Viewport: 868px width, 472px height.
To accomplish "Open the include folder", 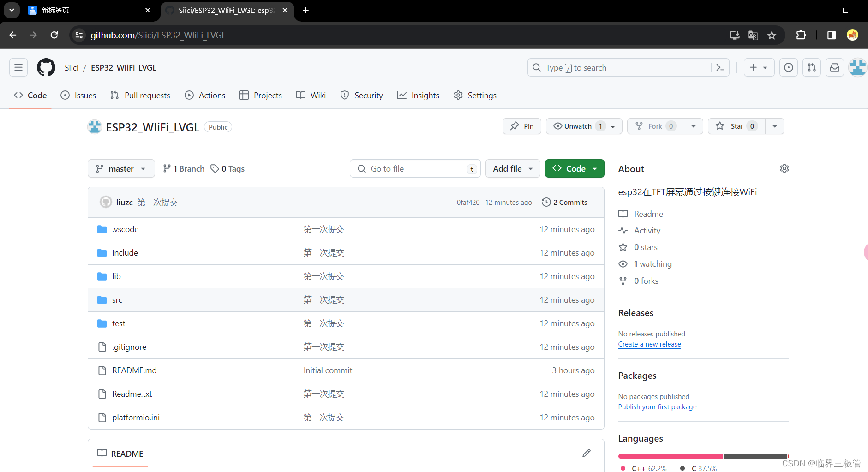I will tap(125, 253).
